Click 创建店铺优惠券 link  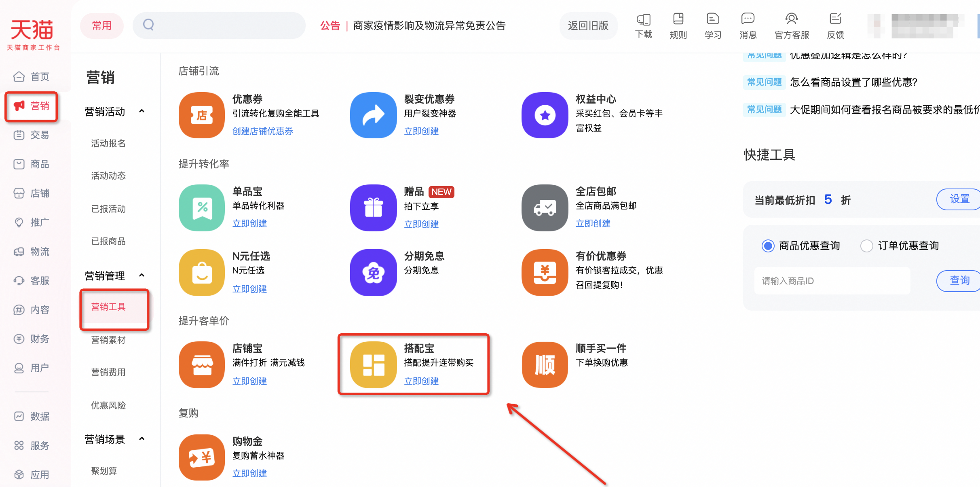263,131
